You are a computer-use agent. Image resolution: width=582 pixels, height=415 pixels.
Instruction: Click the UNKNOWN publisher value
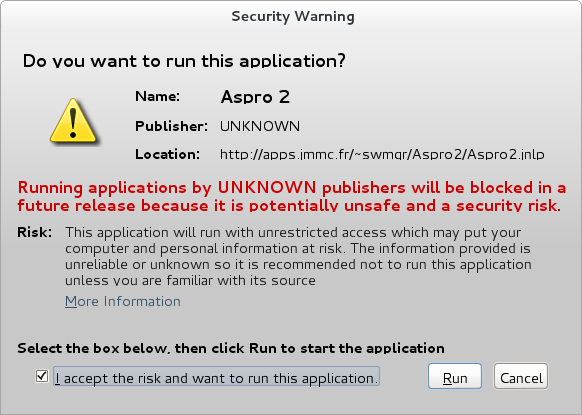pos(260,127)
